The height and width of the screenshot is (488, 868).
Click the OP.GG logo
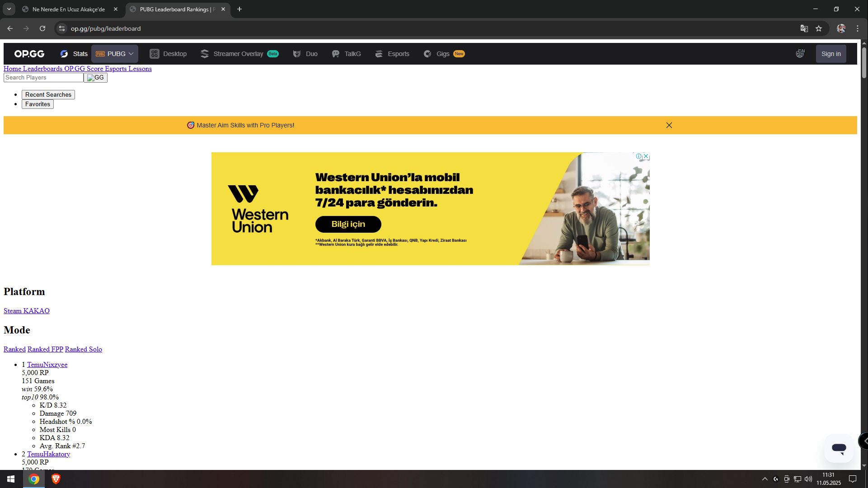click(x=29, y=54)
